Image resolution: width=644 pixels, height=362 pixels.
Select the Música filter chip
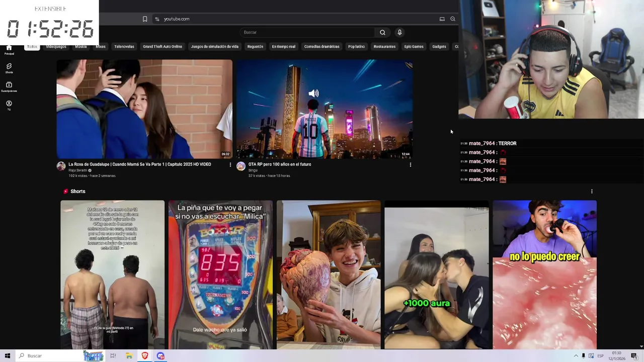coord(80,47)
